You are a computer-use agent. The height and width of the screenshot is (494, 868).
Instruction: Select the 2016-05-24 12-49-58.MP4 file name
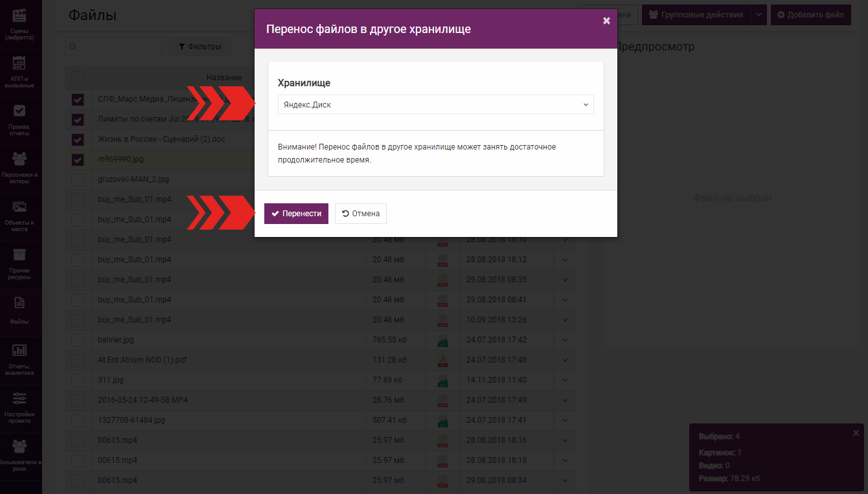coord(143,400)
